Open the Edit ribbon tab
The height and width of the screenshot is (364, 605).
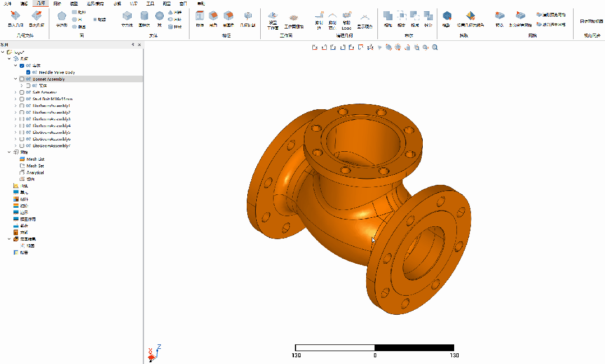click(x=24, y=3)
